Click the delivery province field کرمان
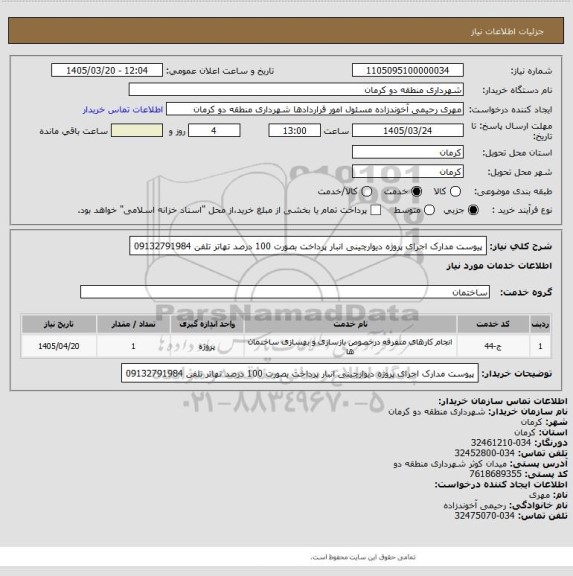This screenshot has width=573, height=576. (408, 152)
